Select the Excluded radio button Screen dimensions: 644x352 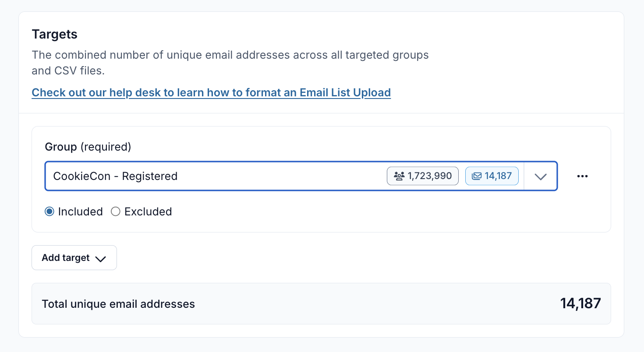tap(115, 212)
